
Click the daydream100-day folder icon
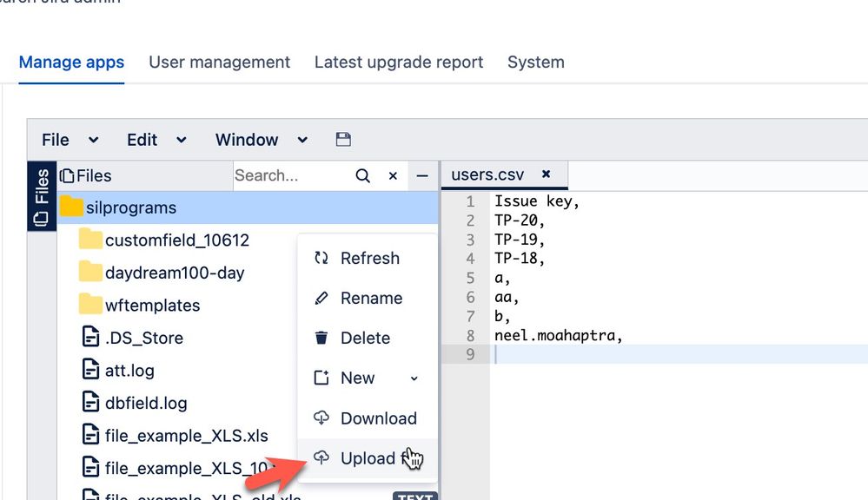tap(90, 272)
